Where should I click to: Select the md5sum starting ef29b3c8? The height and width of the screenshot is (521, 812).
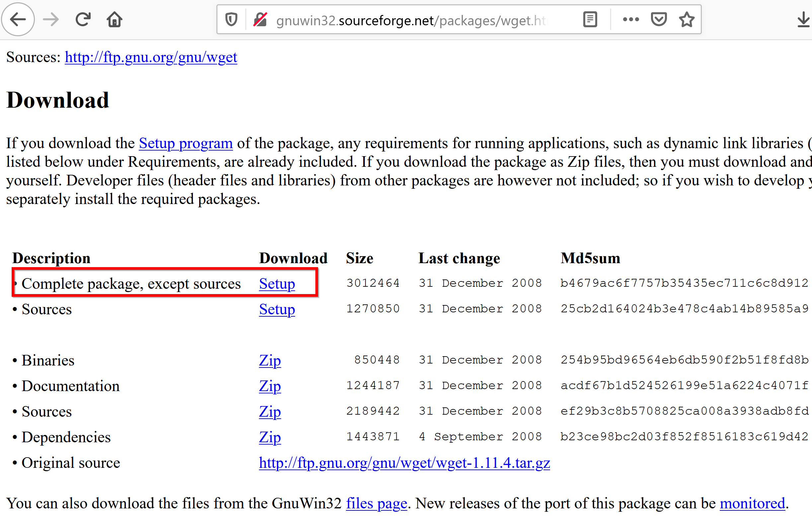[x=684, y=411]
